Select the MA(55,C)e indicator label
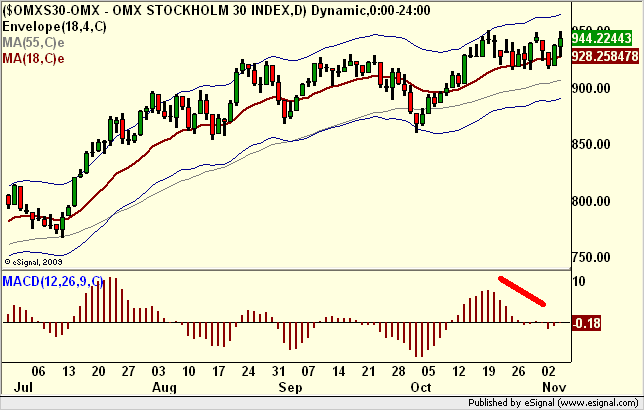 pyautogui.click(x=33, y=42)
